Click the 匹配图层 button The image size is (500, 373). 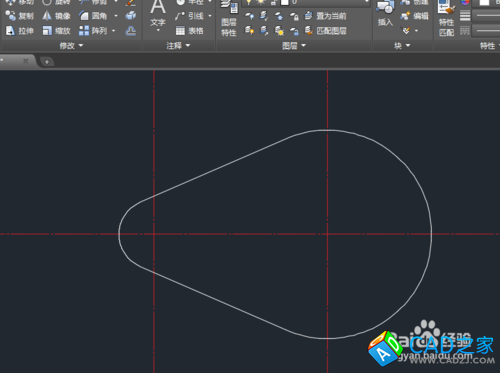[326, 31]
